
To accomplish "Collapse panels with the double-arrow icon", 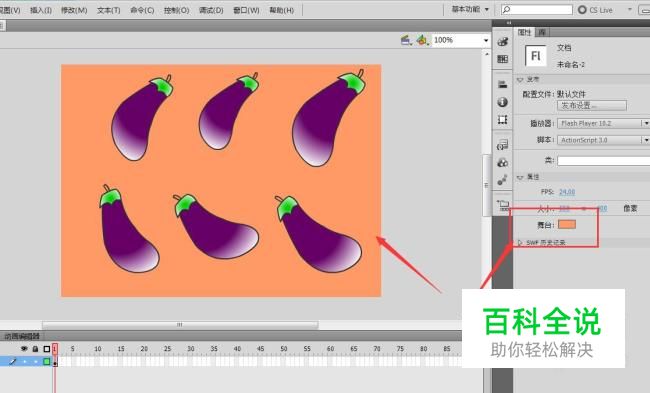I will tap(509, 23).
